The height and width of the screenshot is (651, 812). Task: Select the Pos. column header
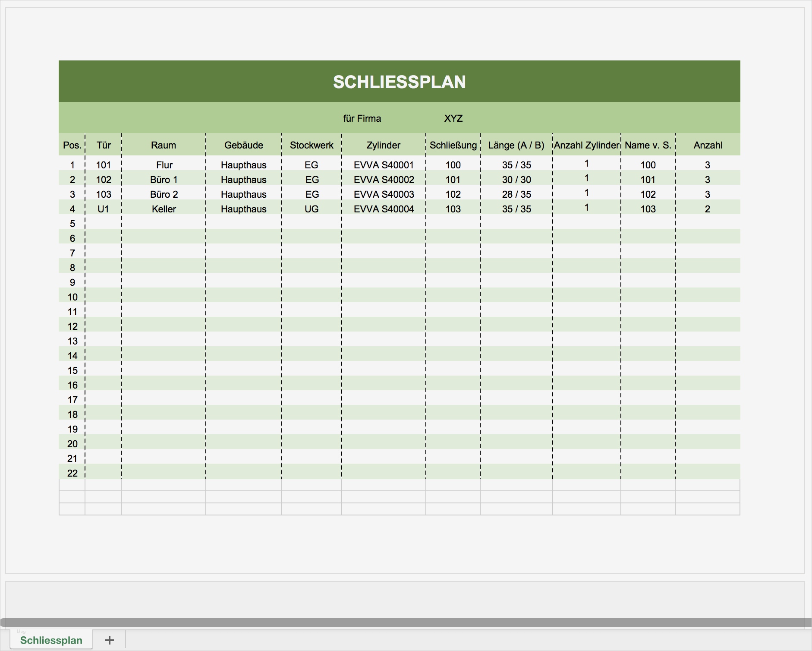pos(72,145)
